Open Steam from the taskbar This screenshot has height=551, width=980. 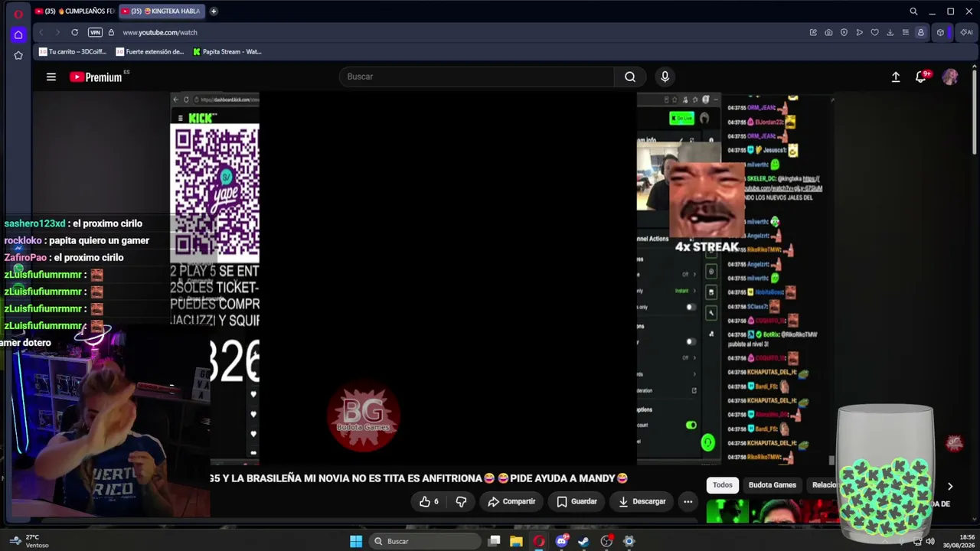coord(584,541)
